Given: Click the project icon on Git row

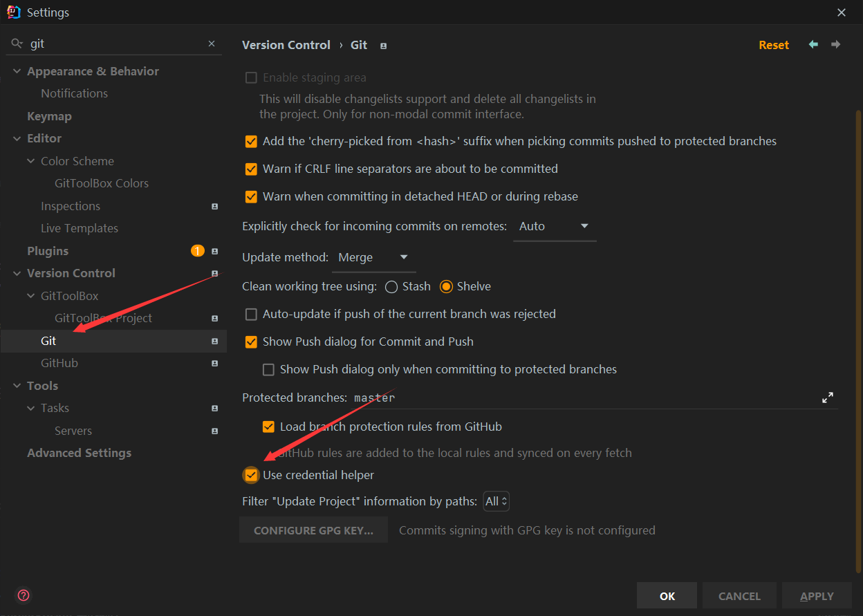Looking at the screenshot, I should 215,341.
